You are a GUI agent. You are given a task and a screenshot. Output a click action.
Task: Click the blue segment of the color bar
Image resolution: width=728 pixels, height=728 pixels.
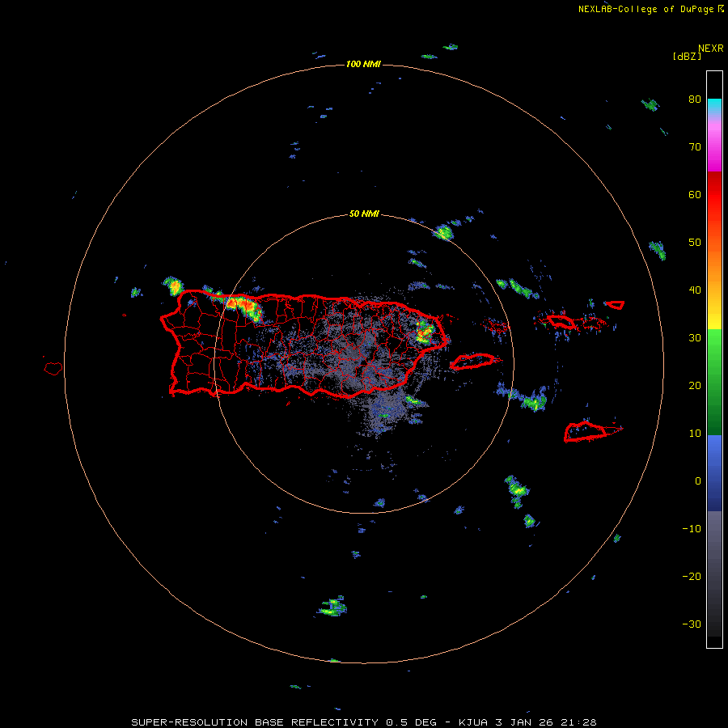point(714,473)
